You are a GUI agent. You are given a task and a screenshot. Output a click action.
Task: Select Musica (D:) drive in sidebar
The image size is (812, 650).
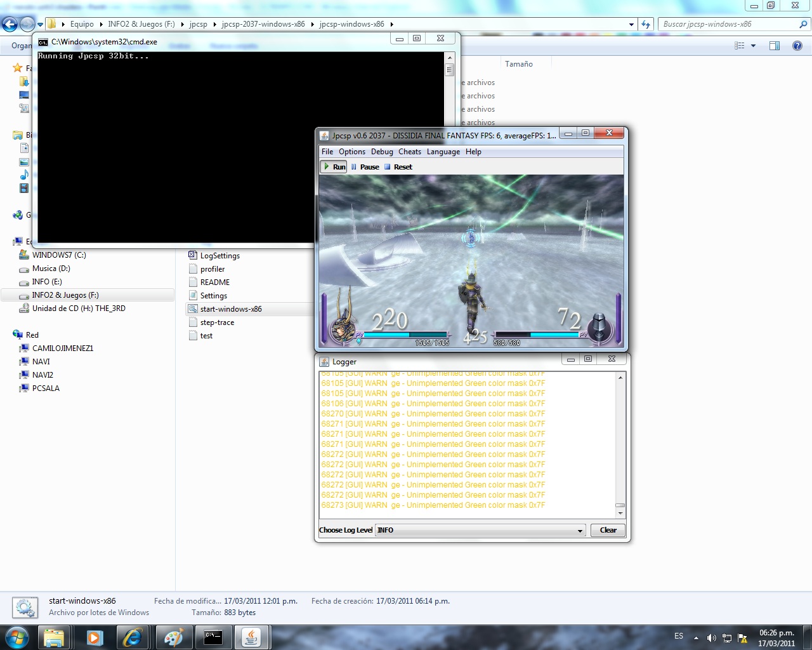51,269
